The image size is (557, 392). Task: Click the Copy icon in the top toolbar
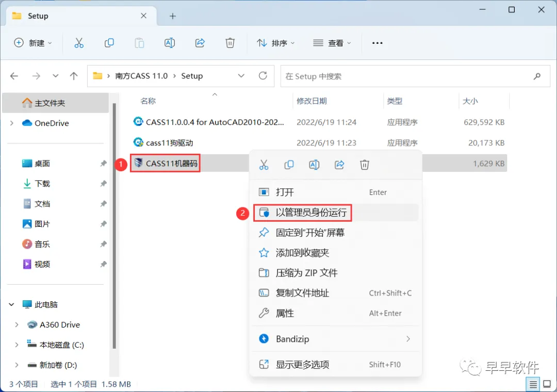coord(109,43)
